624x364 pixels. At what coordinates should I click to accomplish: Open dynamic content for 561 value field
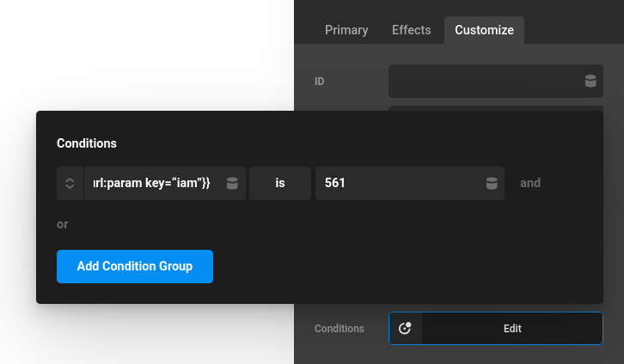click(x=491, y=183)
